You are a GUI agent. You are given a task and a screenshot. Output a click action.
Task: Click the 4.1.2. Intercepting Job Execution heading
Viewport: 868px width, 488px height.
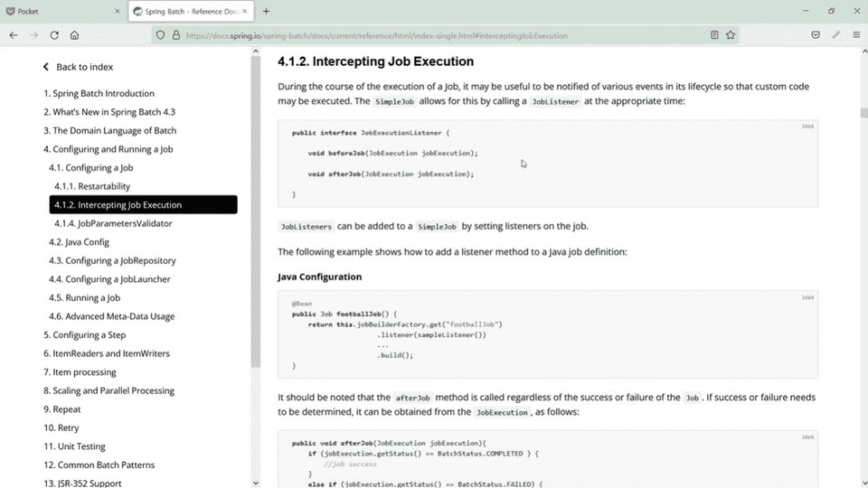[376, 61]
